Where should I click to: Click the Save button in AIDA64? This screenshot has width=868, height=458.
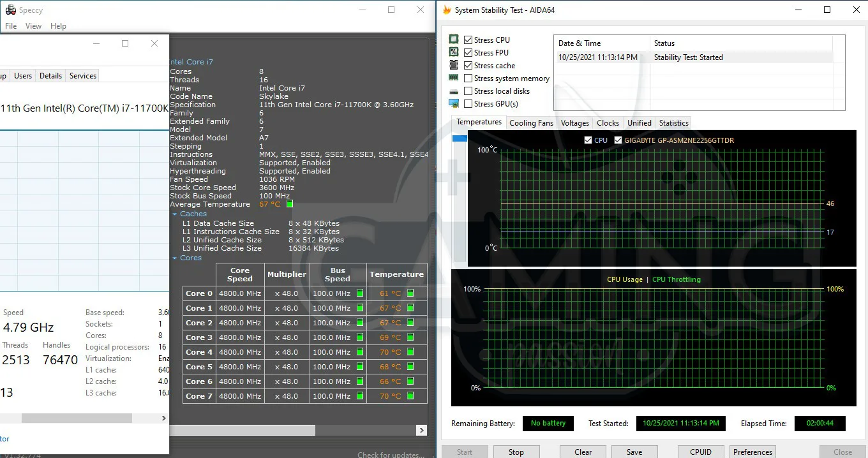coord(634,452)
